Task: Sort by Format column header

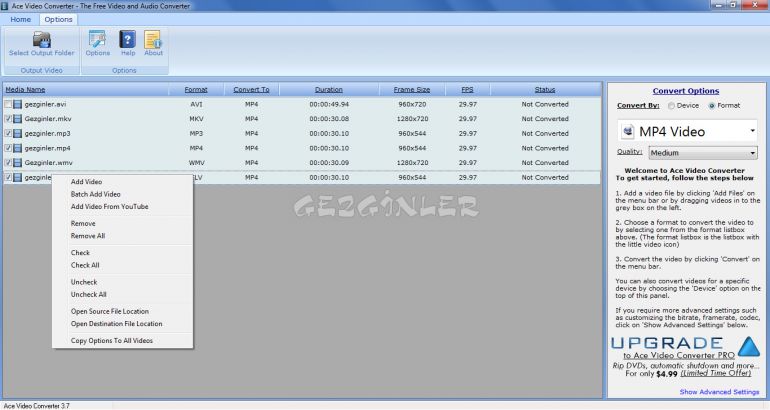Action: tap(196, 89)
